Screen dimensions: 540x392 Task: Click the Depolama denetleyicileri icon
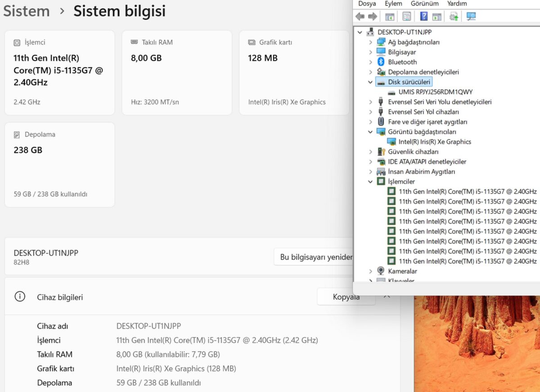point(381,72)
